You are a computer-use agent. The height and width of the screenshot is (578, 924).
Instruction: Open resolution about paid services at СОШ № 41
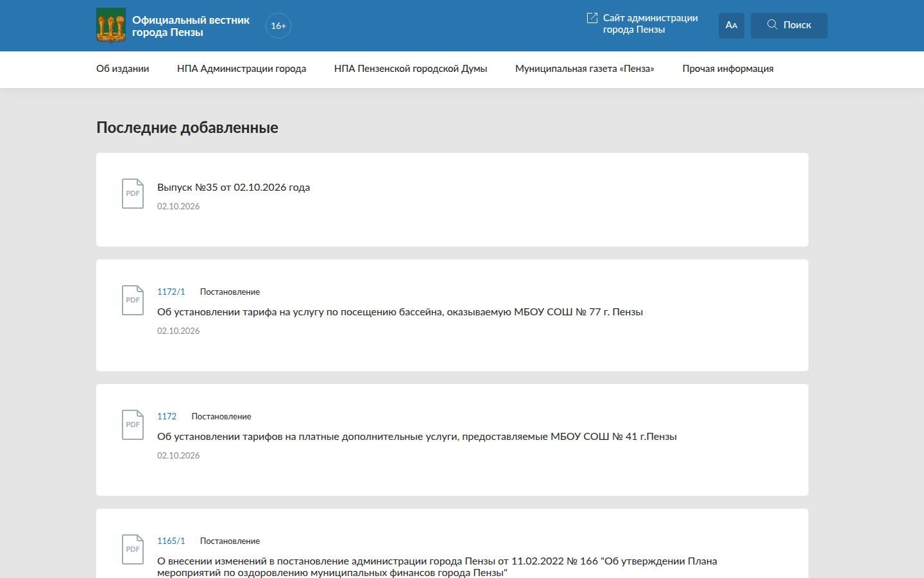click(417, 437)
